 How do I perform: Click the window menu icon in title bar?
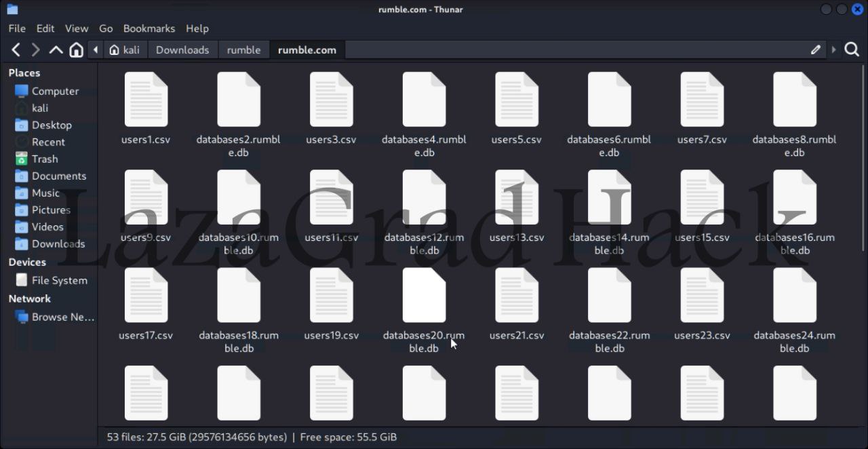pos(12,9)
